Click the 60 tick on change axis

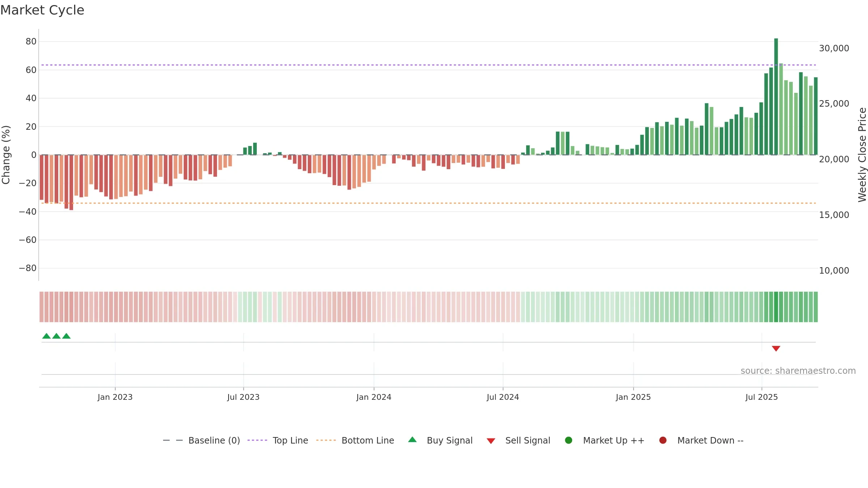coord(31,70)
